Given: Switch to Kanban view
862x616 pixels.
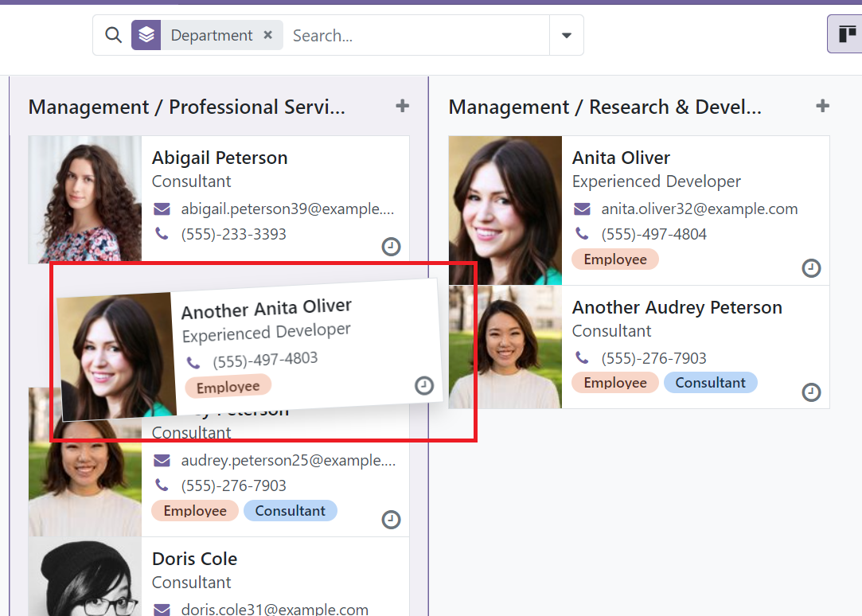Looking at the screenshot, I should coord(844,34).
